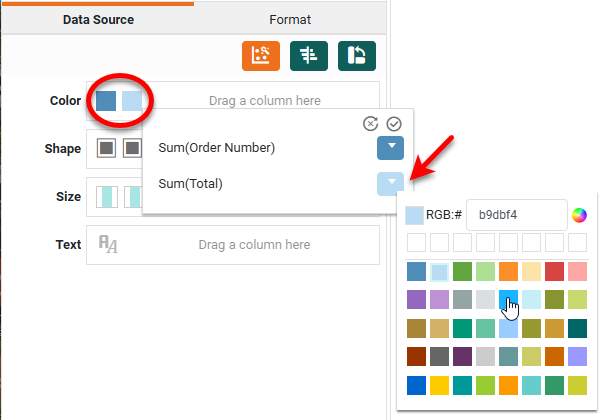607x420 pixels.
Task: Click the green swap axes icon
Action: click(x=357, y=56)
